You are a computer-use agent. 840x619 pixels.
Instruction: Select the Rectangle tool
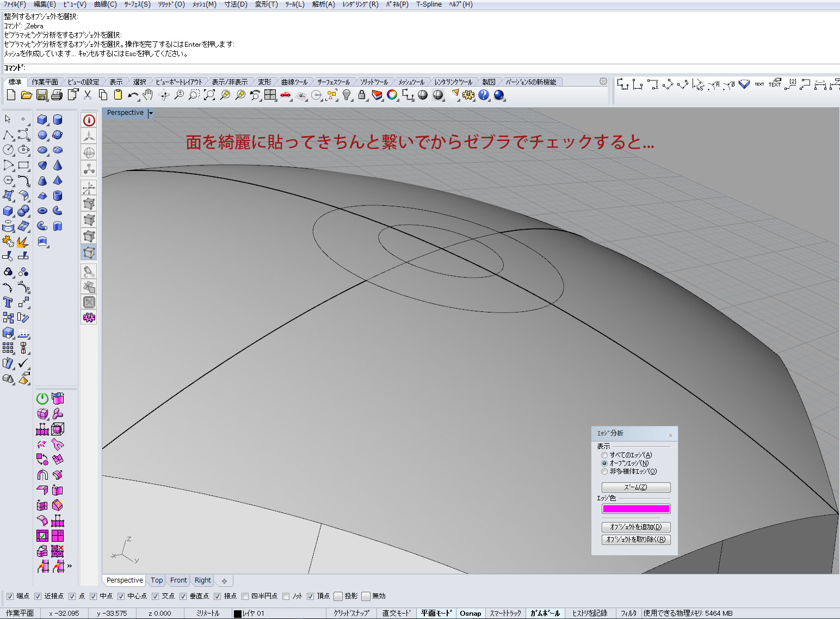point(23,165)
